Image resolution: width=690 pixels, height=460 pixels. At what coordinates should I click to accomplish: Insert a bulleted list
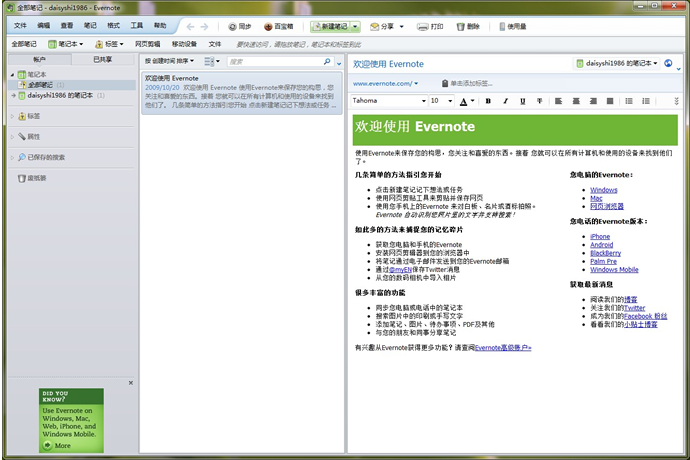(x=627, y=101)
